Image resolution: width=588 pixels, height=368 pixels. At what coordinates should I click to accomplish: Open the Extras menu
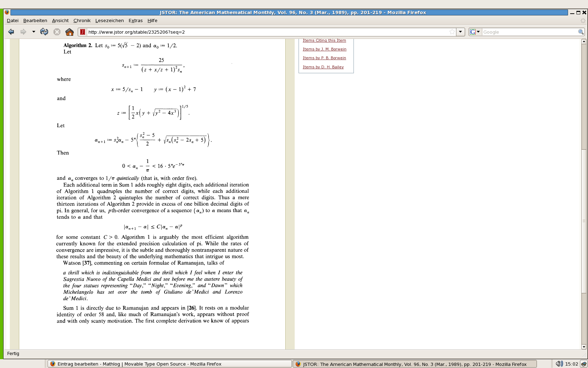tap(135, 21)
